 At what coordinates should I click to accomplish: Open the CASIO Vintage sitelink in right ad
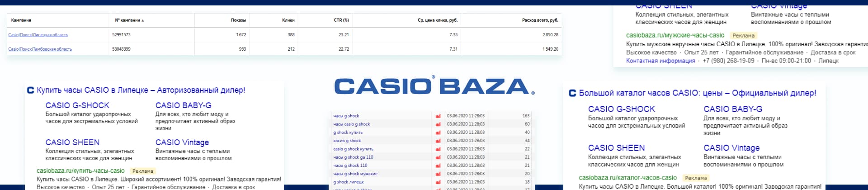click(731, 148)
